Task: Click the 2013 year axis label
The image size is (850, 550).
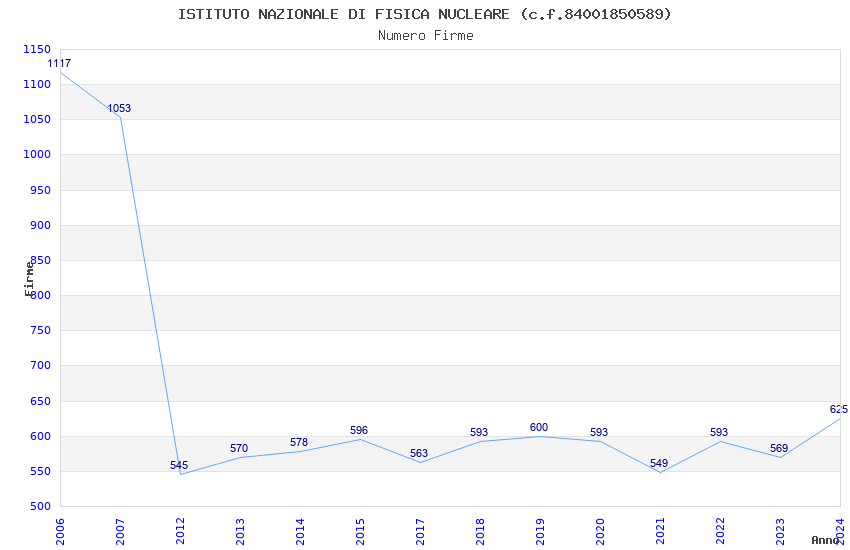Action: click(240, 531)
